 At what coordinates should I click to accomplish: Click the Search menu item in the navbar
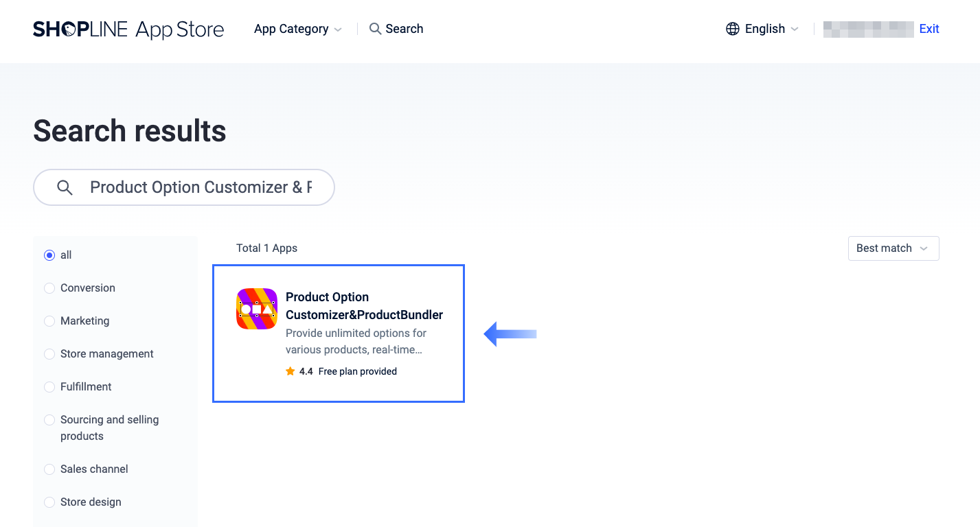point(403,29)
